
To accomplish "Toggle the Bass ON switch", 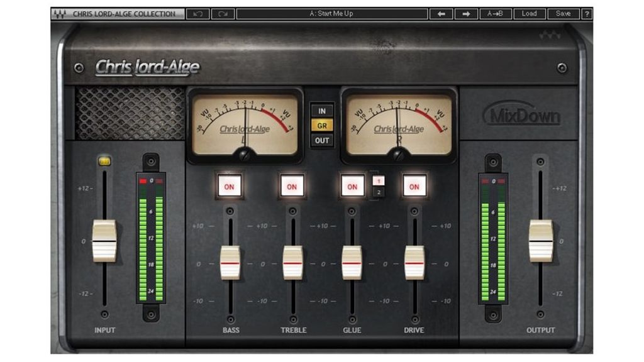I will (x=230, y=187).
